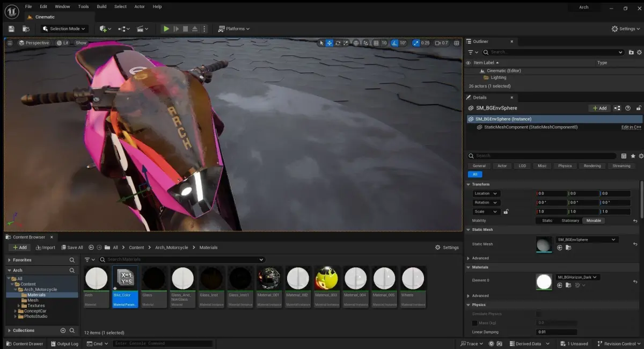644x349 pixels.
Task: Activate the Translate gizmo tool in viewport
Action: pyautogui.click(x=330, y=43)
